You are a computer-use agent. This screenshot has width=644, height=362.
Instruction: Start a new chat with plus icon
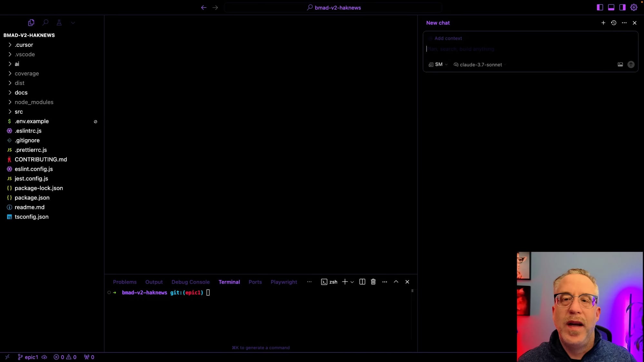click(x=603, y=23)
